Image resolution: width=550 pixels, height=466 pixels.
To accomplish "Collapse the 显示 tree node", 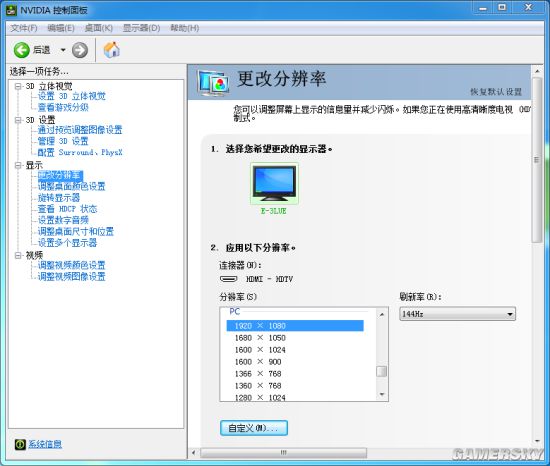I will click(x=18, y=165).
